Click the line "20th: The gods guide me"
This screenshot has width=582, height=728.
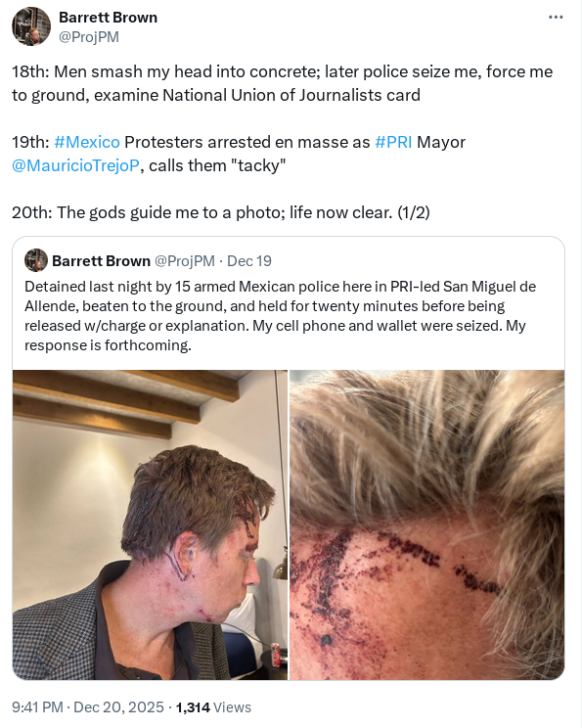point(221,212)
